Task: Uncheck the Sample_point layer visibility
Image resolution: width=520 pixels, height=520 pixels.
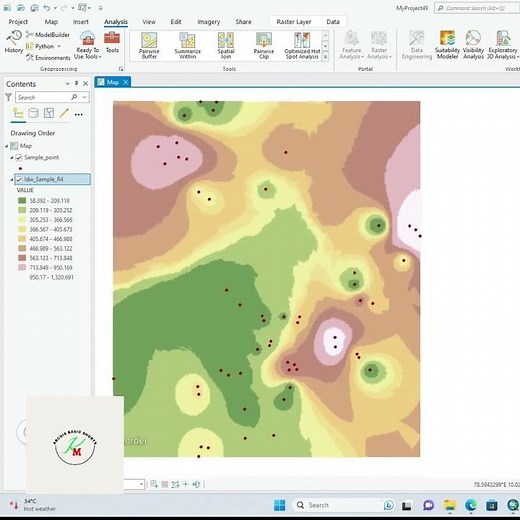Action: click(19, 157)
